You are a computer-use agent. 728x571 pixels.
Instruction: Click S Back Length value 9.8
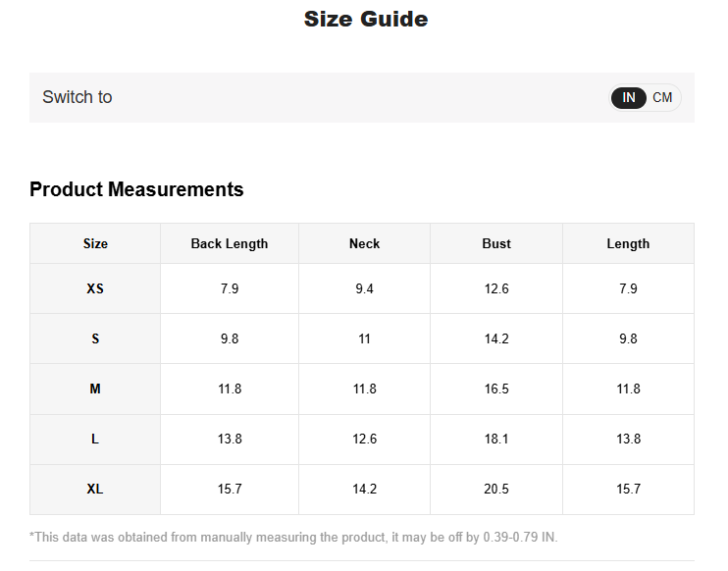[x=230, y=338]
